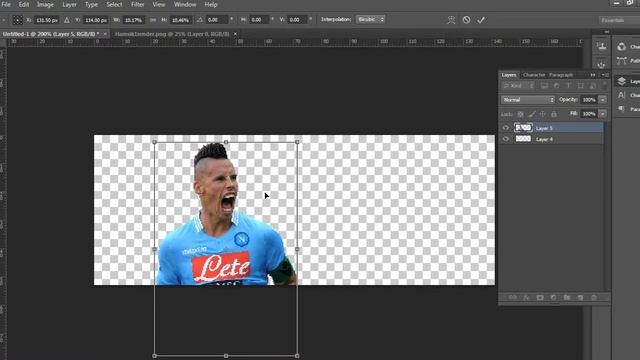Filter layers by shape layers icon

click(x=580, y=86)
